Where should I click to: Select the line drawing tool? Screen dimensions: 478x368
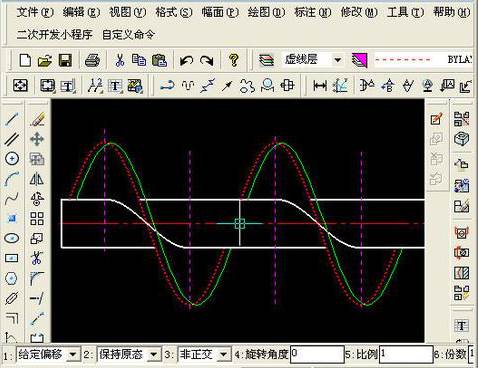(x=12, y=119)
